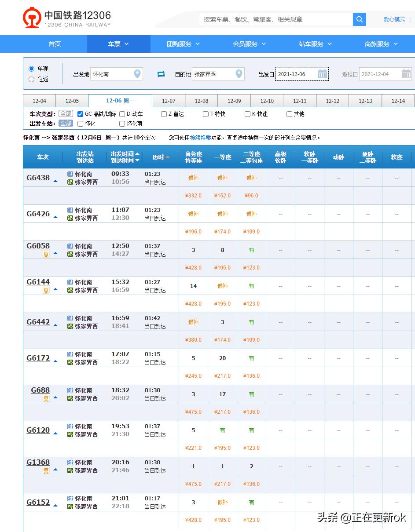Select the 首页 menu item

tap(54, 44)
